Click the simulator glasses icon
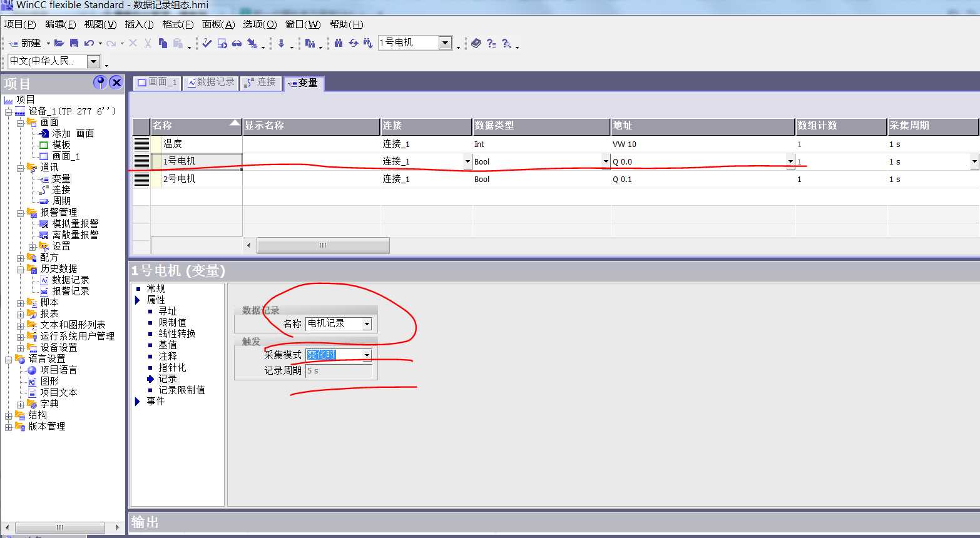980x538 pixels. pyautogui.click(x=237, y=43)
